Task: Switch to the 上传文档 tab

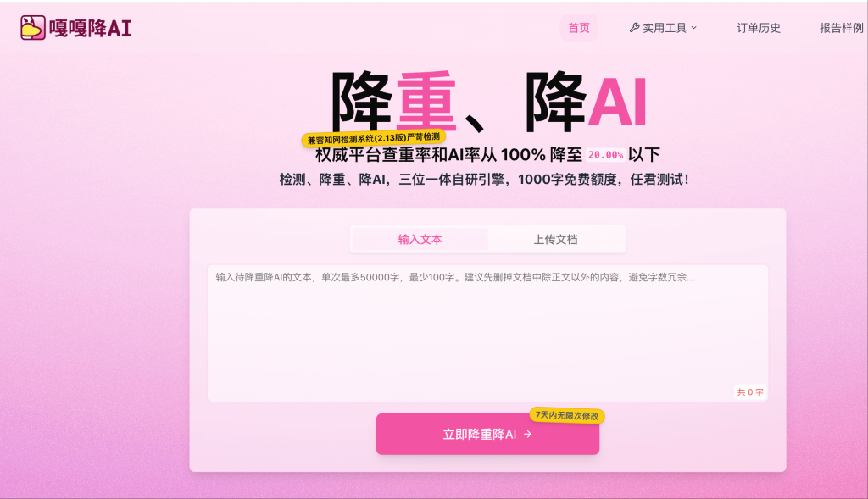Action: [x=556, y=240]
